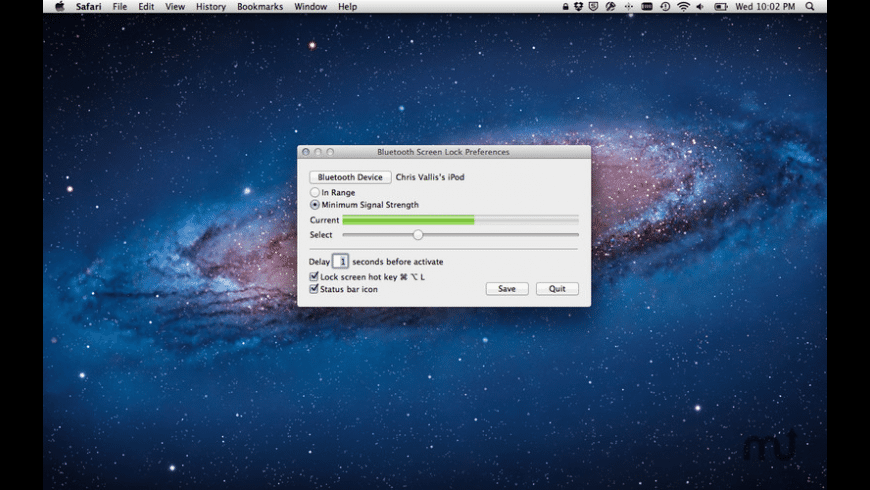Close the Bluetooth Screen Lock Preferences window
The image size is (870, 490).
(306, 151)
